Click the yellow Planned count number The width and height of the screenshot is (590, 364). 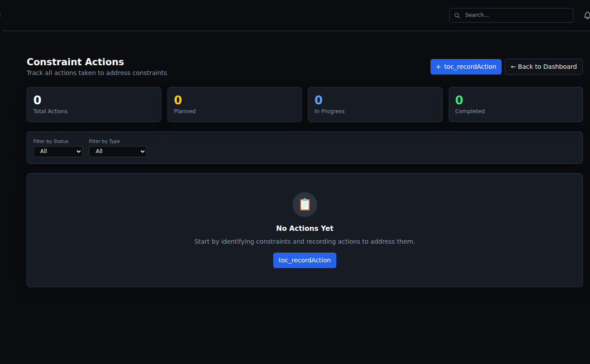[x=178, y=100]
